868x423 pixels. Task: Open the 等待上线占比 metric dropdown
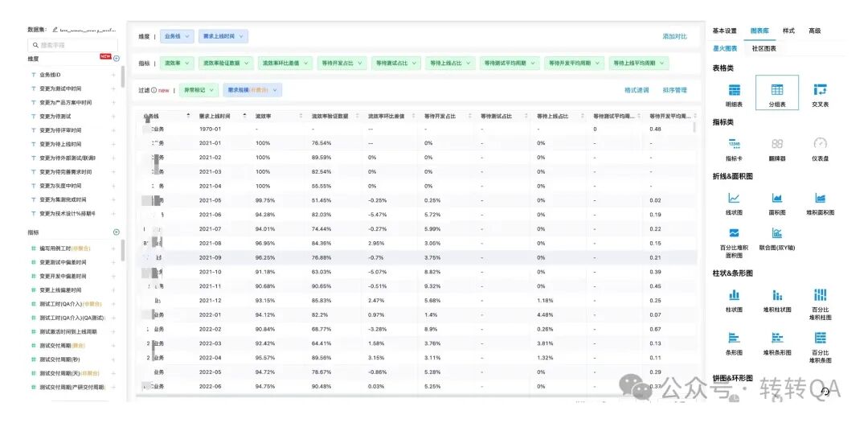coord(450,63)
